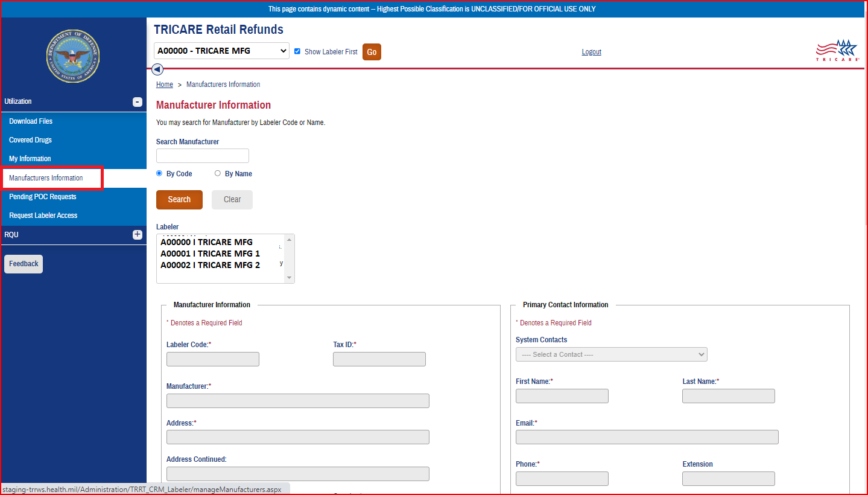Select the By Name radio button
The width and height of the screenshot is (868, 495).
[x=218, y=173]
